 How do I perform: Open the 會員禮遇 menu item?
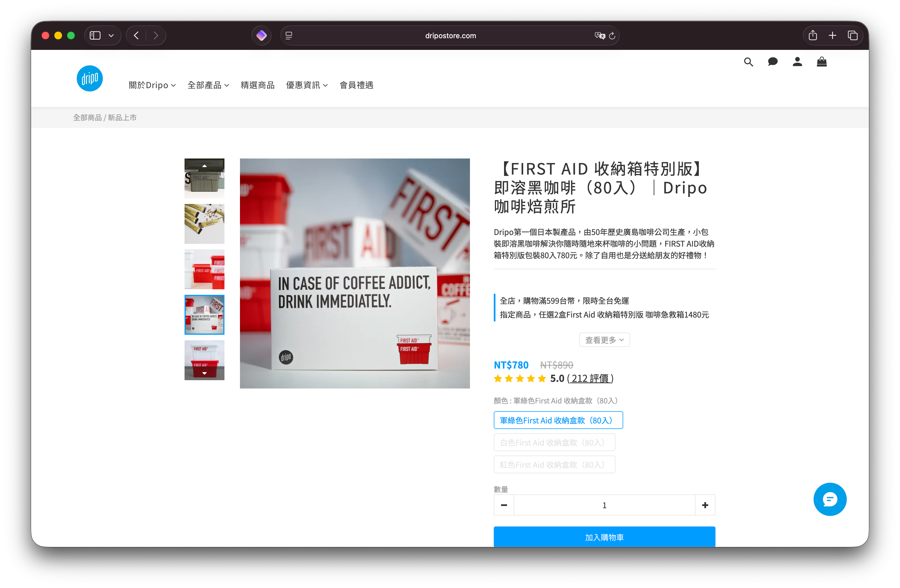click(356, 85)
